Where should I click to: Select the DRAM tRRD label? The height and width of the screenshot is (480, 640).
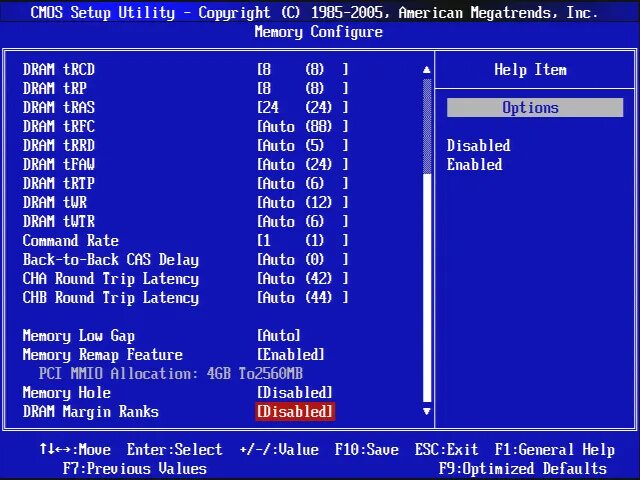point(59,145)
